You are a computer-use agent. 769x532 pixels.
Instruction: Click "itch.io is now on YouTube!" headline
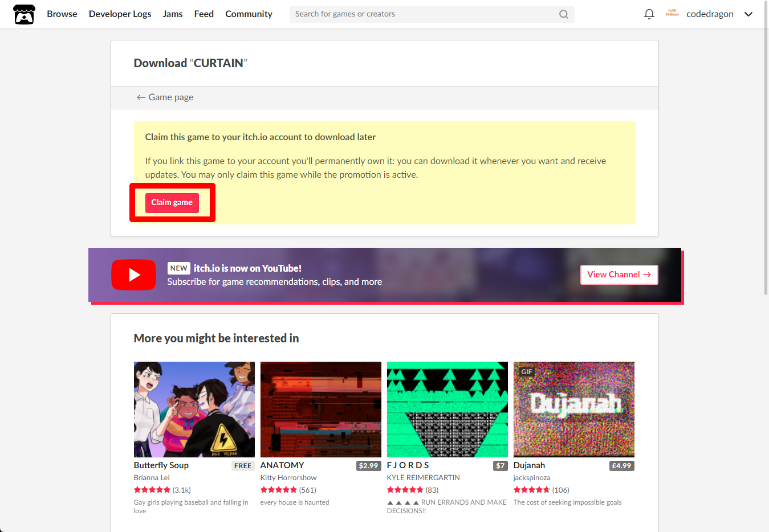[247, 268]
